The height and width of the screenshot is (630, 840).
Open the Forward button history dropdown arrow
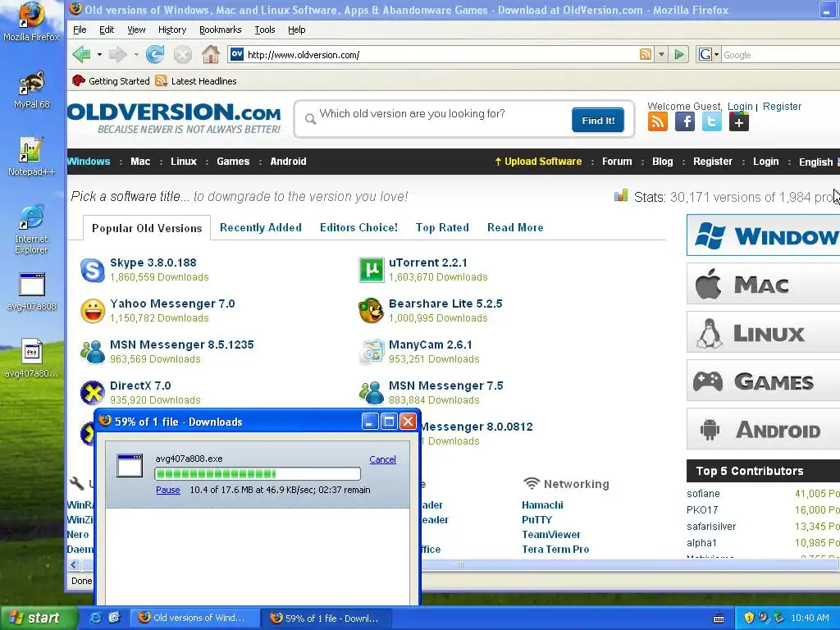point(136,55)
